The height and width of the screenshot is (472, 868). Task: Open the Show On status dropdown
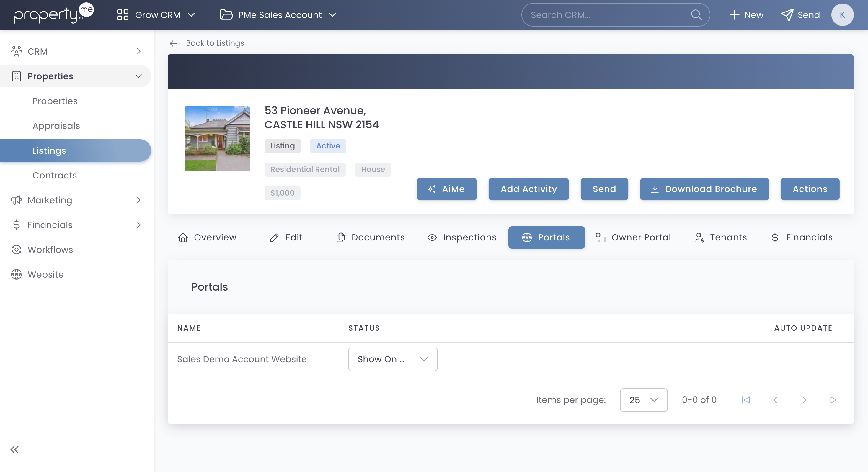(393, 359)
